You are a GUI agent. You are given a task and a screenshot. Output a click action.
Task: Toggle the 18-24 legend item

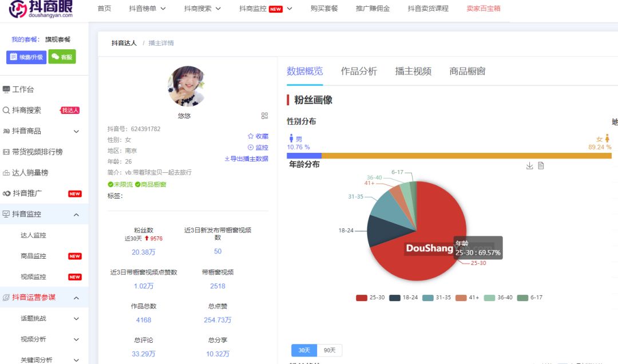click(403, 298)
